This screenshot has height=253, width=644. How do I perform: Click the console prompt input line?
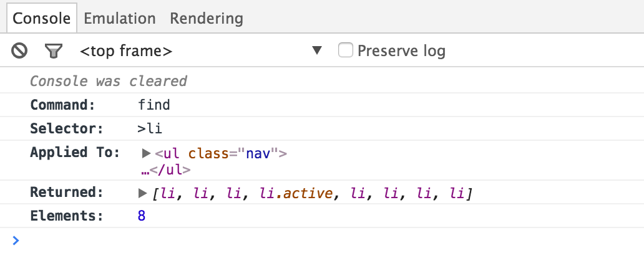(x=312, y=241)
